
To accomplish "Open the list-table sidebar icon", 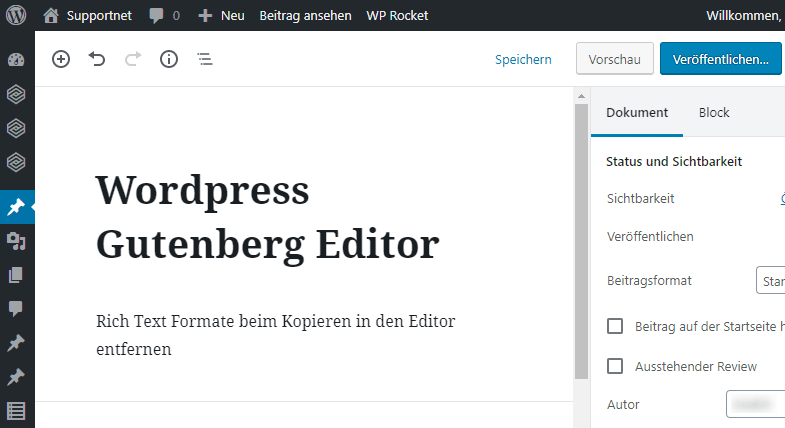I will pos(16,411).
